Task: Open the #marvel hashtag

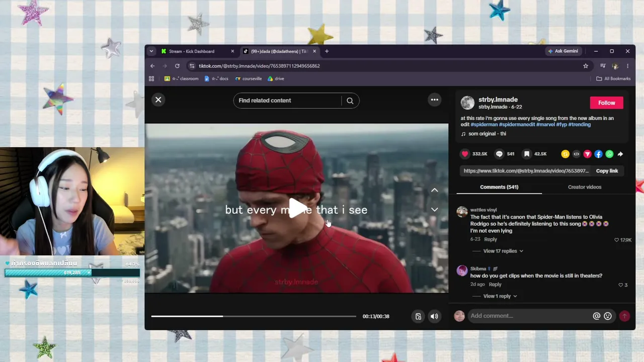Action: pos(545,124)
